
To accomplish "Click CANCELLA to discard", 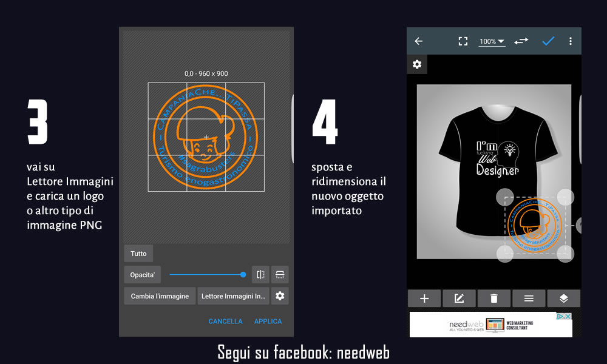I will 225,321.
